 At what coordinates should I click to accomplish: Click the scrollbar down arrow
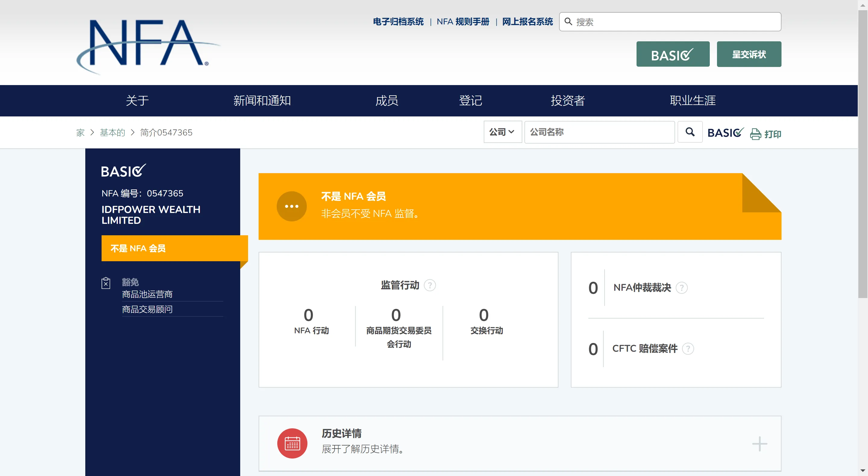click(x=863, y=471)
